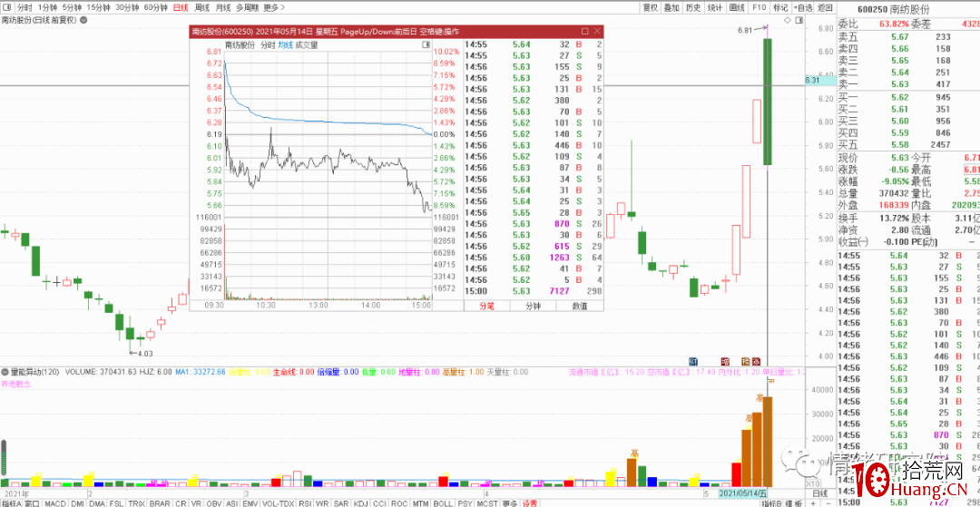Select the MCST indicator
The image size is (980, 507).
coord(487,502)
